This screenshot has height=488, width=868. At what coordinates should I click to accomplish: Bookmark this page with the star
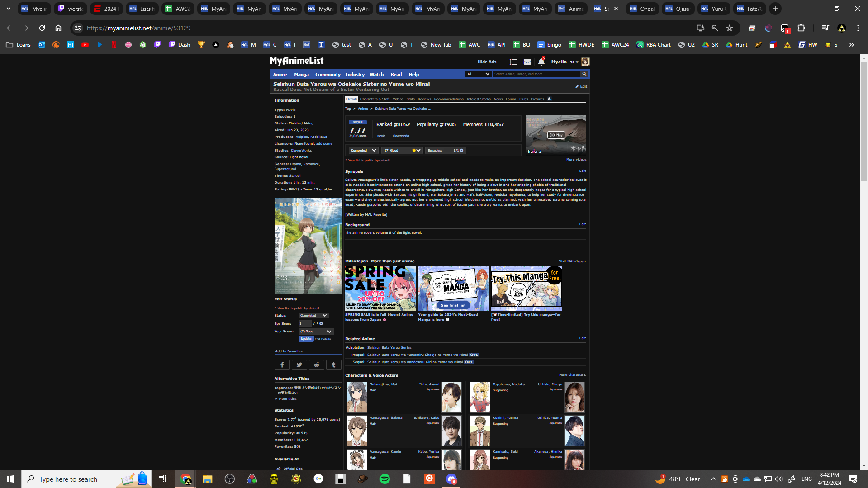(x=730, y=28)
